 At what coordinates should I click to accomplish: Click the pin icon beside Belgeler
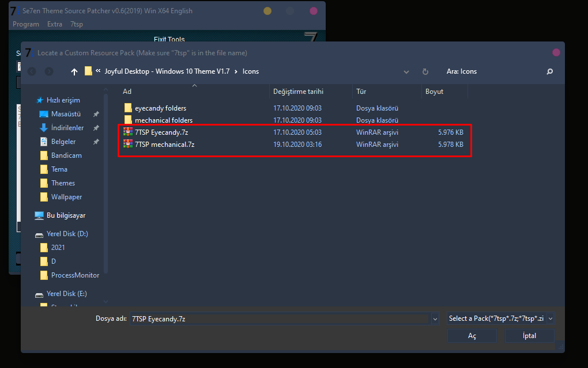[96, 142]
